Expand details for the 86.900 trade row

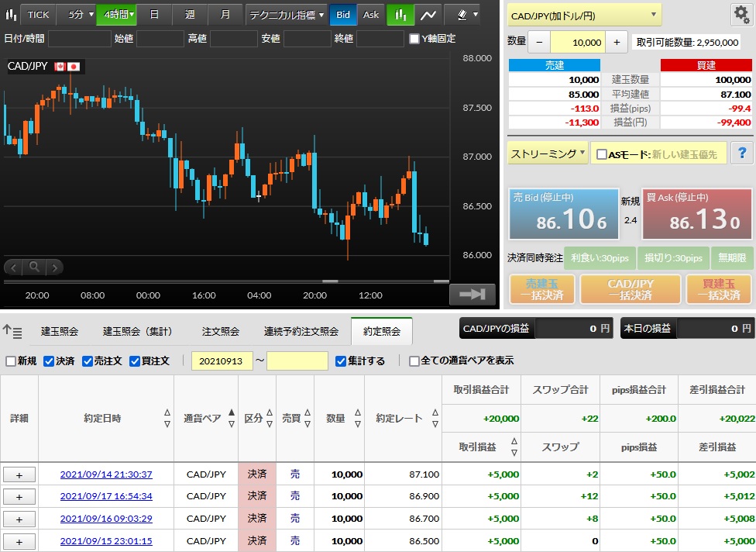coord(19,496)
